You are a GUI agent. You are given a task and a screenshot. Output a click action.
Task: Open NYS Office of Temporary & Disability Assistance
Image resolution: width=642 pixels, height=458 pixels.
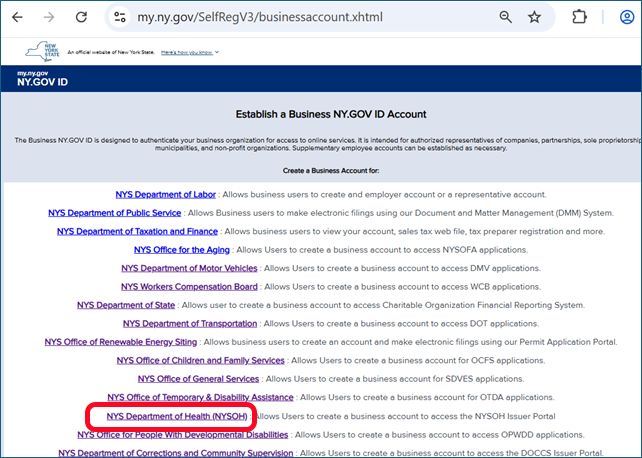click(x=200, y=397)
